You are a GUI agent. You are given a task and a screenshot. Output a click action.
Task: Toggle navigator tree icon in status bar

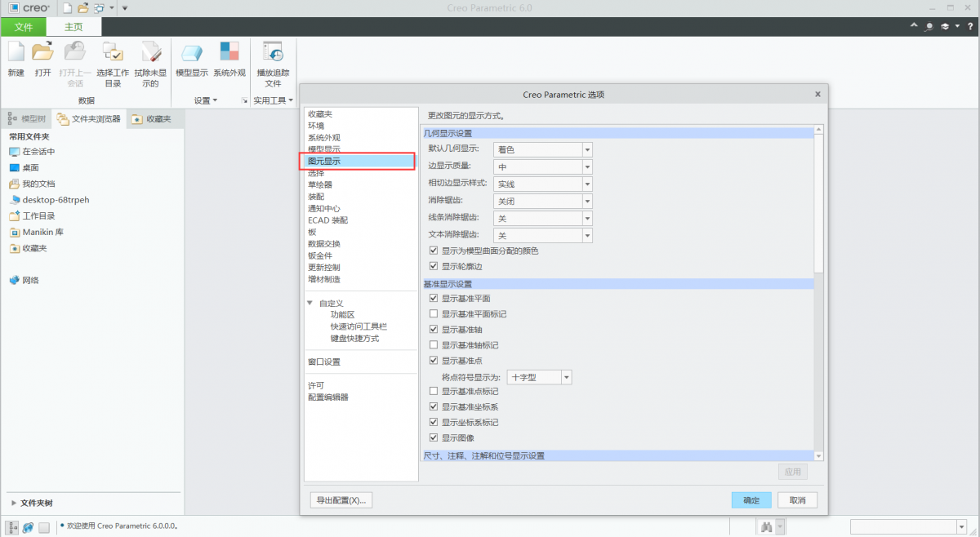pos(12,528)
